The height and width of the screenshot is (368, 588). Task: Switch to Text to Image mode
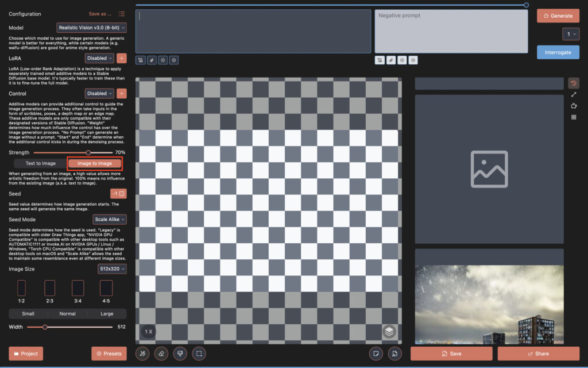(x=40, y=163)
